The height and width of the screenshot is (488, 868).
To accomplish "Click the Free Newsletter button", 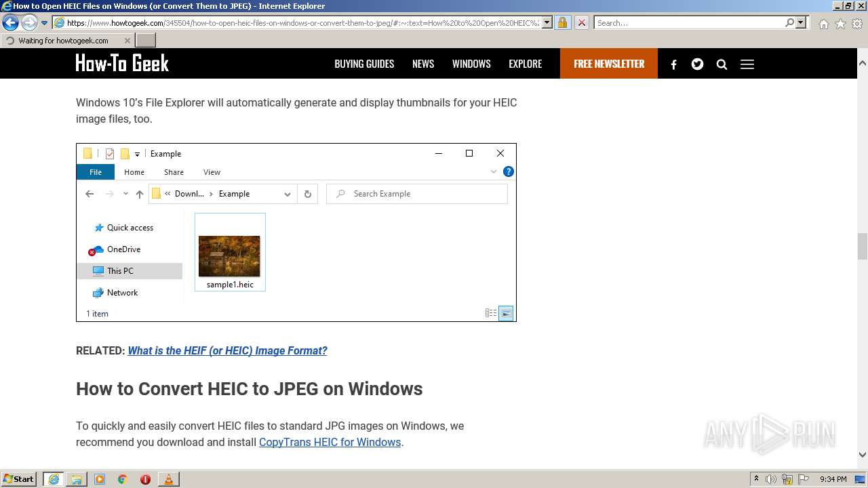I will coord(609,64).
